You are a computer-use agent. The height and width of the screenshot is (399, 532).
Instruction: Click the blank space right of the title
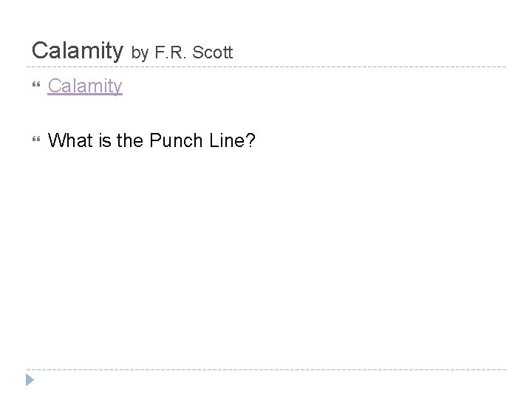click(x=369, y=50)
